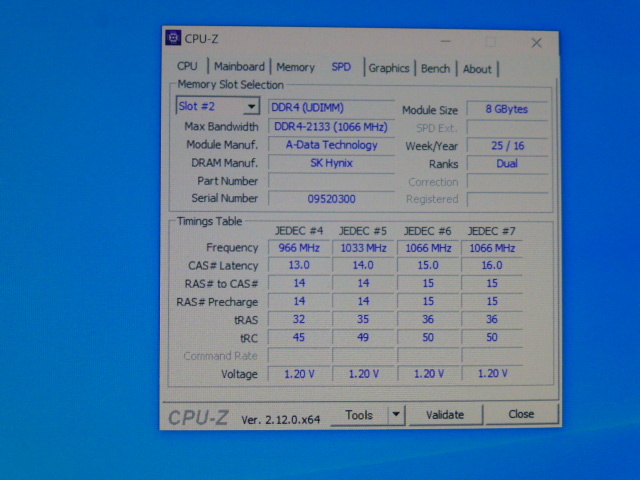Click the 25 / 16 Week/Year value
Image resolution: width=640 pixels, height=480 pixels.
click(507, 146)
